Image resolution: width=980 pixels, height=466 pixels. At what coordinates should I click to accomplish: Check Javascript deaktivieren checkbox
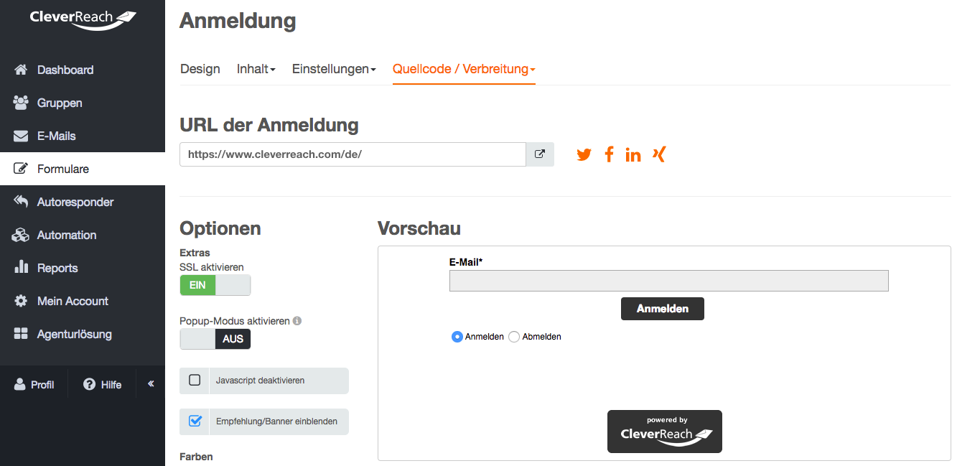[195, 381]
